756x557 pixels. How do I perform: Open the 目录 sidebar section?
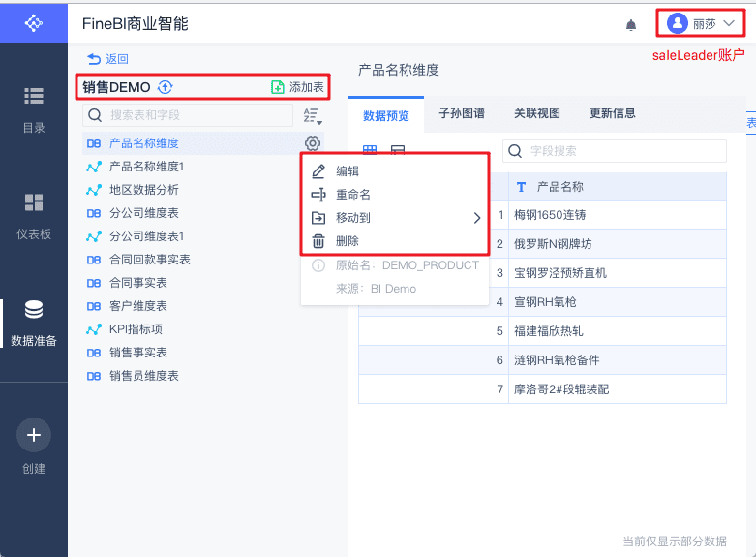(x=34, y=110)
